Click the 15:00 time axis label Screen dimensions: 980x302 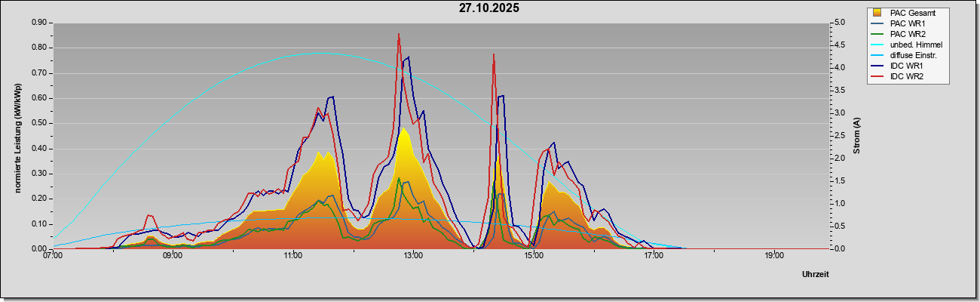533,256
